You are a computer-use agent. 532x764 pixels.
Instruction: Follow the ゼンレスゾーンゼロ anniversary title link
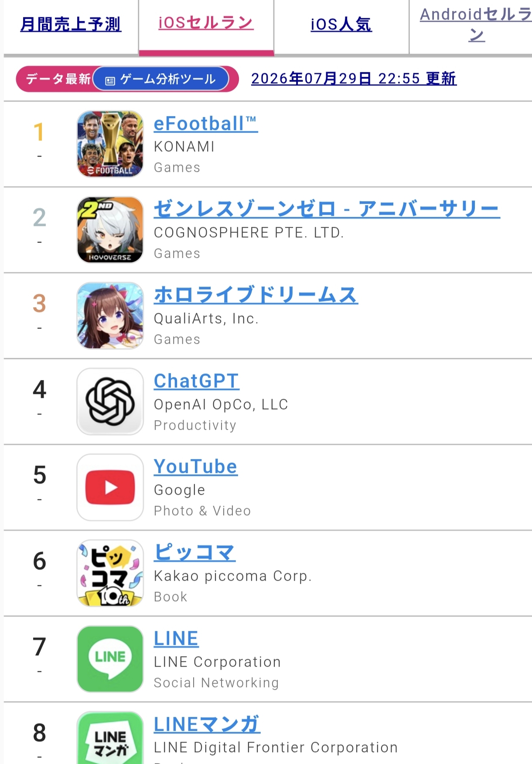click(x=327, y=209)
